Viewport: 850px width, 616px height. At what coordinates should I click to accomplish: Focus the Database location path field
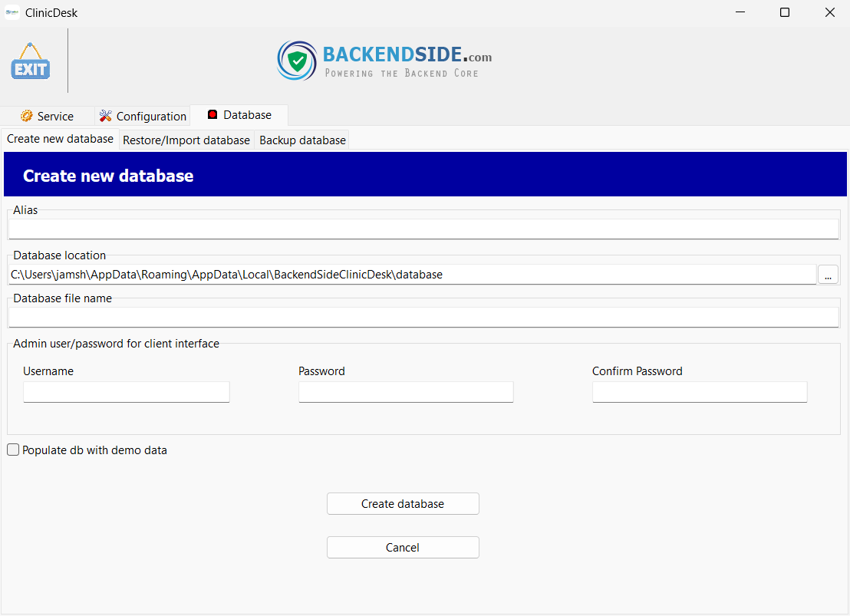click(412, 274)
